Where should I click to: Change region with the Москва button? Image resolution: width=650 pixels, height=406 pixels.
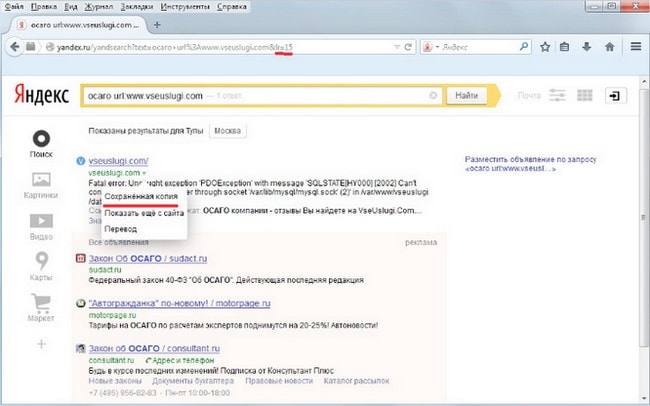[227, 131]
